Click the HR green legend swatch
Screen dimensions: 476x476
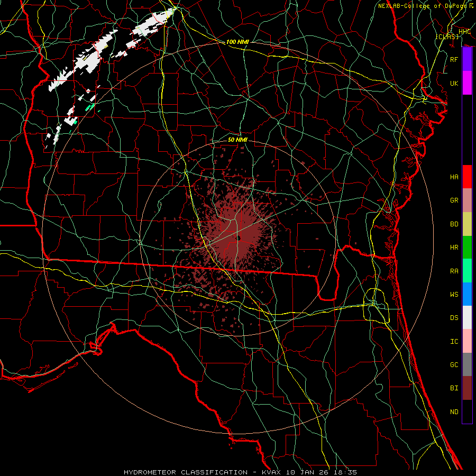click(x=467, y=247)
